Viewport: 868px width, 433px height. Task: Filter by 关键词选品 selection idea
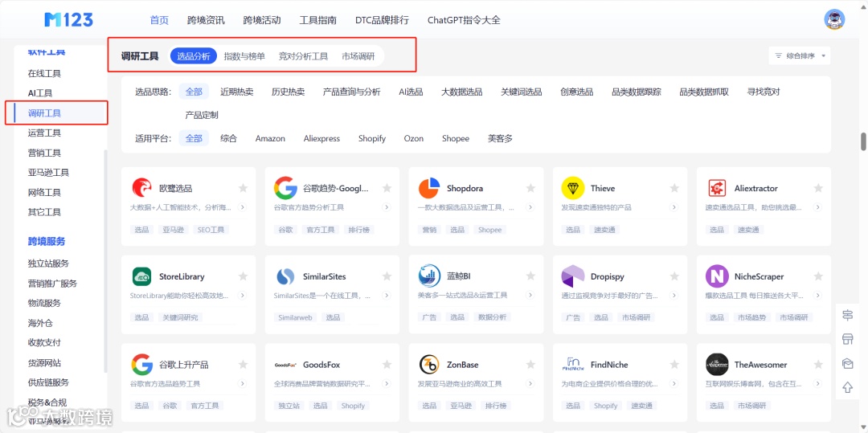click(522, 92)
